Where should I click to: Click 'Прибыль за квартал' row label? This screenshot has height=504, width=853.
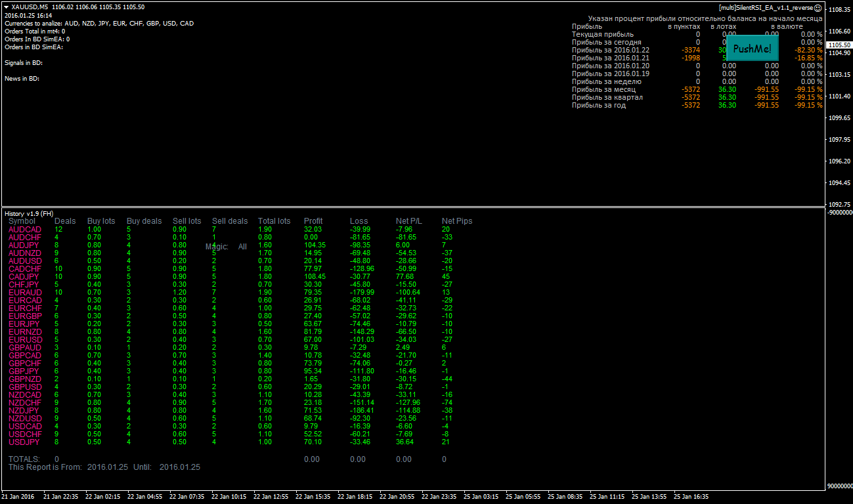pyautogui.click(x=607, y=97)
